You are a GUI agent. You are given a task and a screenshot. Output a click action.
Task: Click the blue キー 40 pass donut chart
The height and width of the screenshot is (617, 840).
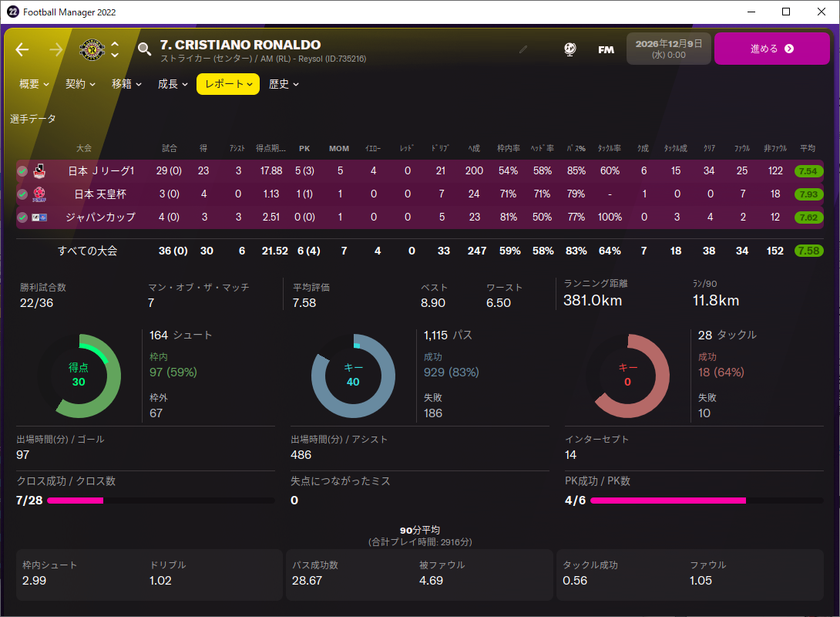coord(354,376)
